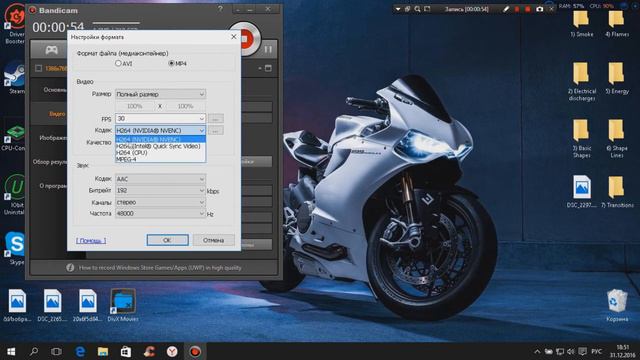Open the audio frequency dropdown 48000
This screenshot has width=640, height=360.
(x=160, y=213)
